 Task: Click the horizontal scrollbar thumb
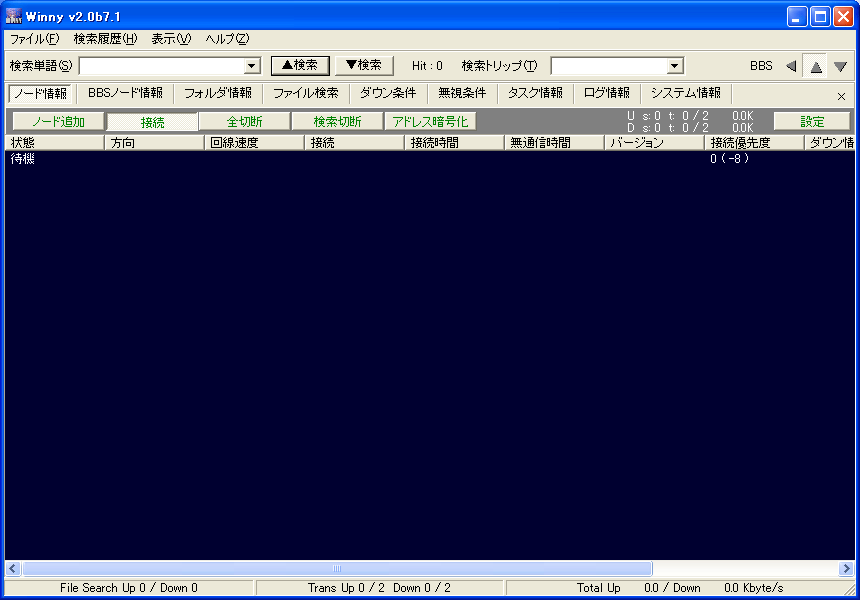tap(337, 569)
